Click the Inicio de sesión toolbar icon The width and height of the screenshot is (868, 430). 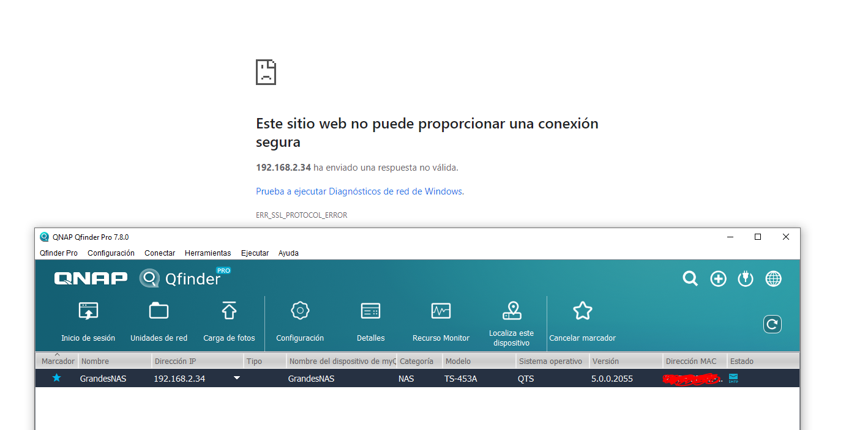tap(88, 311)
